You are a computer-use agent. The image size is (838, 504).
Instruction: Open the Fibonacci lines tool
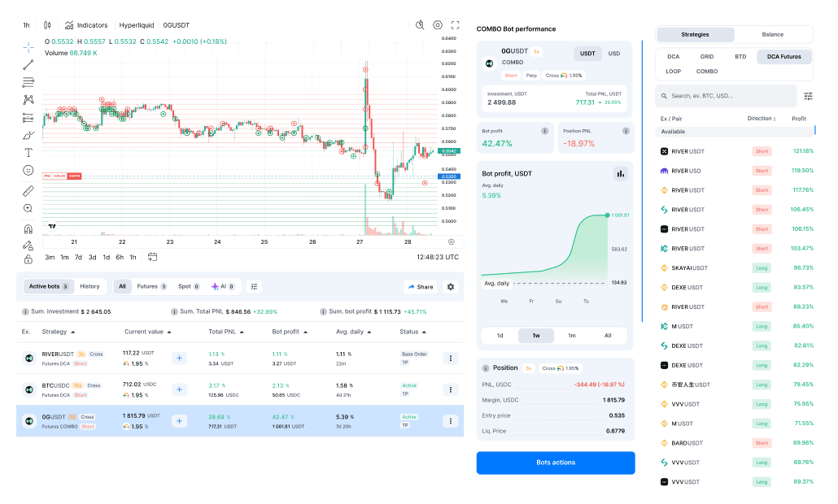click(28, 82)
